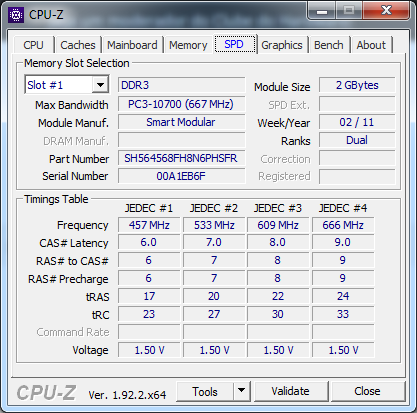The height and width of the screenshot is (413, 417).
Task: Click the Close button at bottom
Action: coord(367,391)
